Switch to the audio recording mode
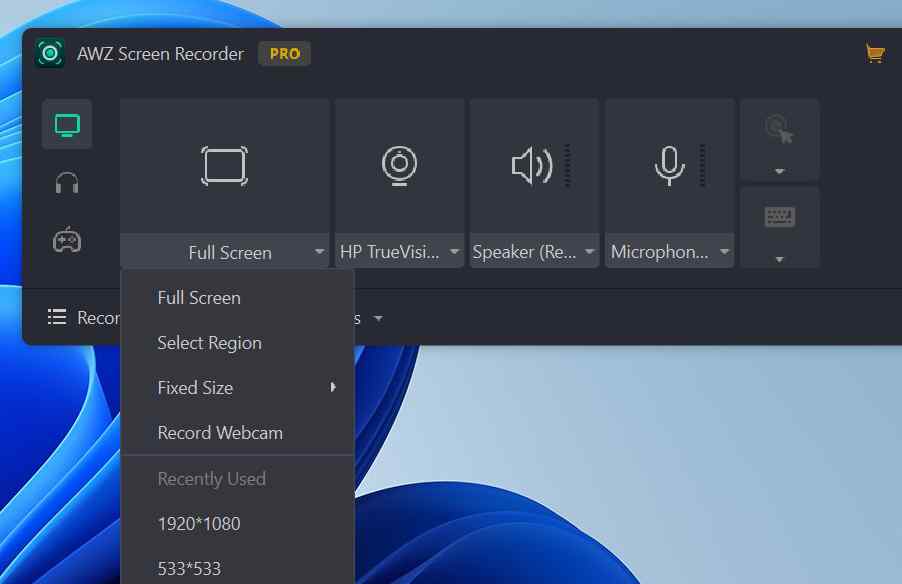 65,182
